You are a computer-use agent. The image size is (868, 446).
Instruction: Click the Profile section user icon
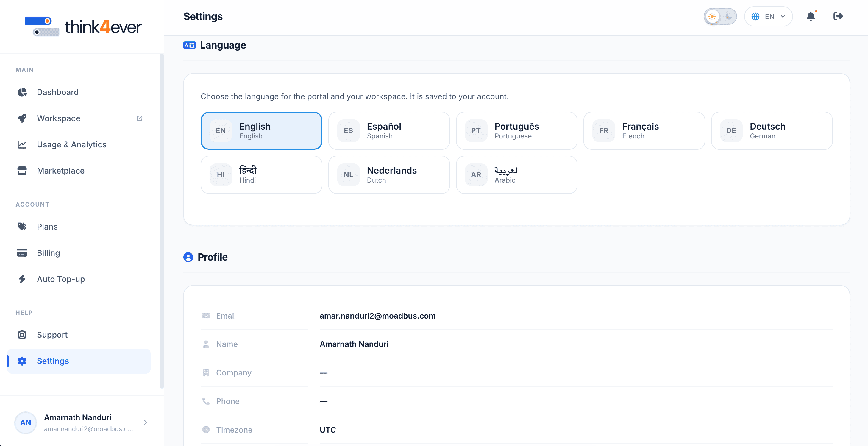pyautogui.click(x=188, y=257)
